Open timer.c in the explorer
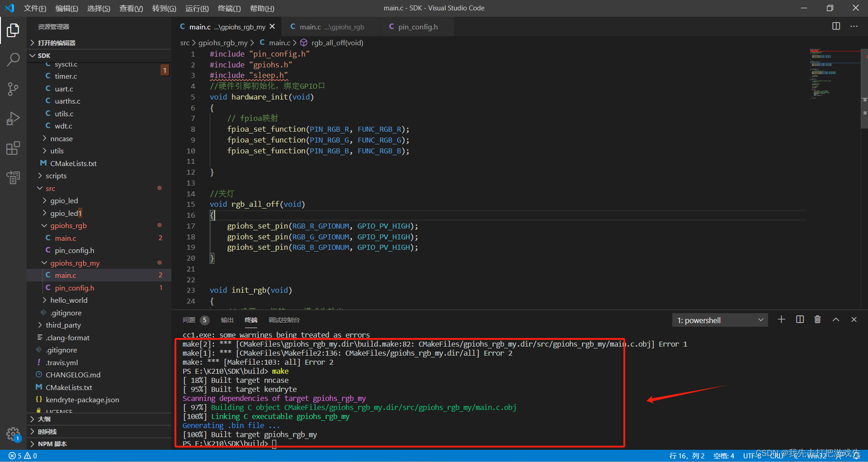Viewport: 868px width, 462px height. [99, 76]
